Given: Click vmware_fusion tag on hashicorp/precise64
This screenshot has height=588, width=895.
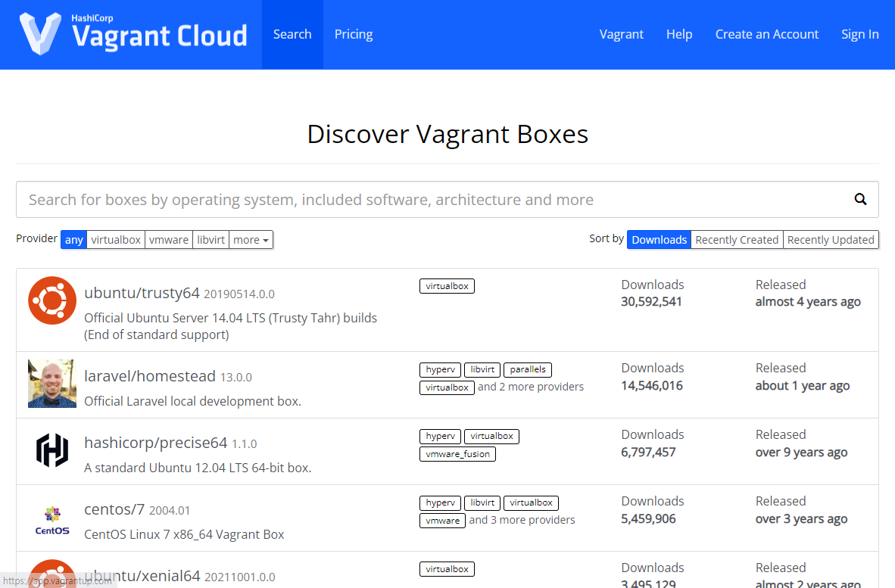Looking at the screenshot, I should point(457,454).
